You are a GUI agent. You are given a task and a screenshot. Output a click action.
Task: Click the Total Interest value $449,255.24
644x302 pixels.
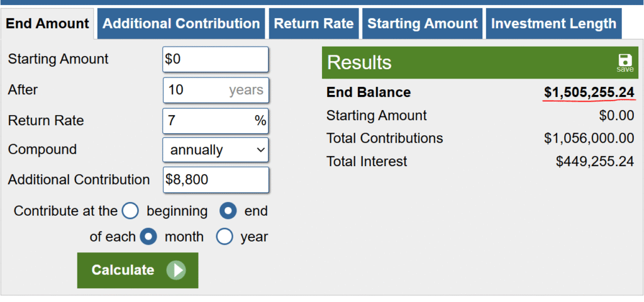(x=594, y=162)
